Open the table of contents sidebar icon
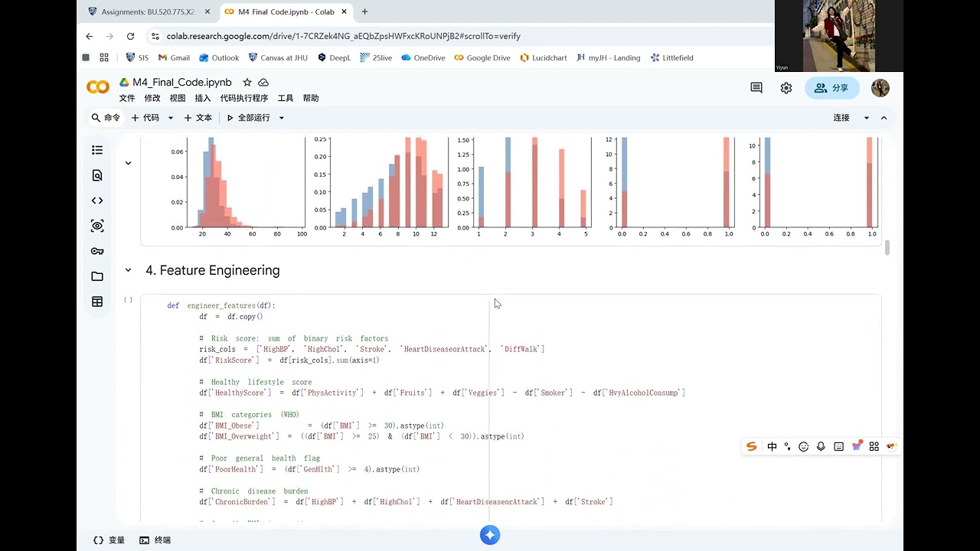The image size is (980, 551). [x=97, y=150]
